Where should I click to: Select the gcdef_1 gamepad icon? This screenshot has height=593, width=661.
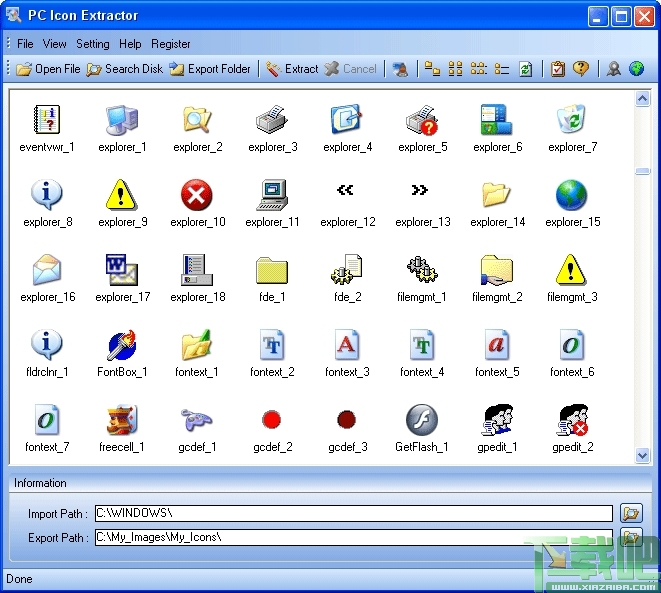coord(197,419)
